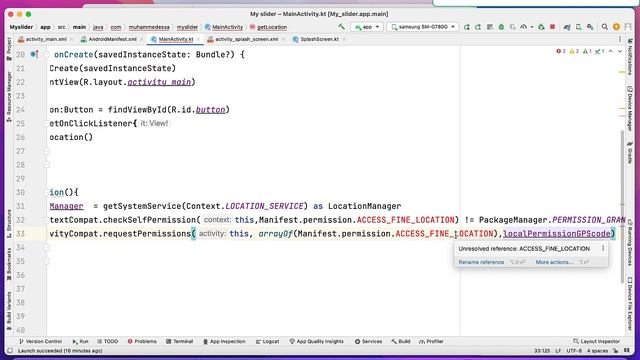Collapse the setOnClickListener fold at line 25
This screenshot has width=640, height=360.
[x=47, y=123]
